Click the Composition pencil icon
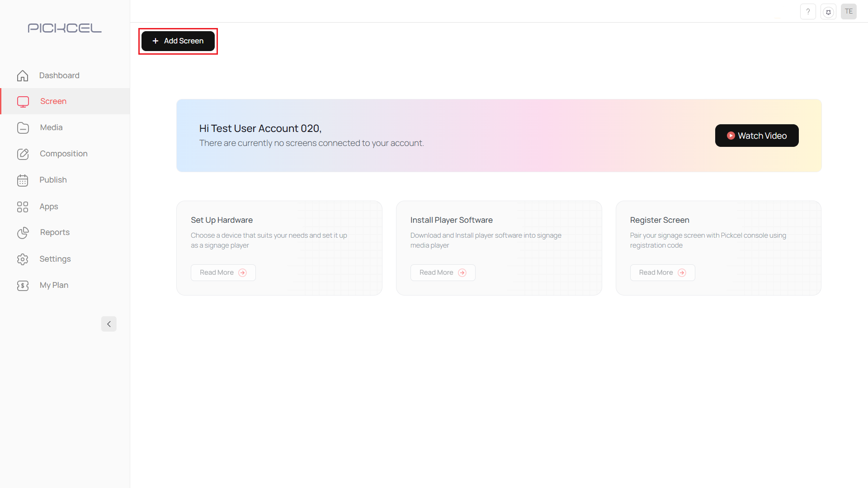This screenshot has width=868, height=488. point(23,154)
